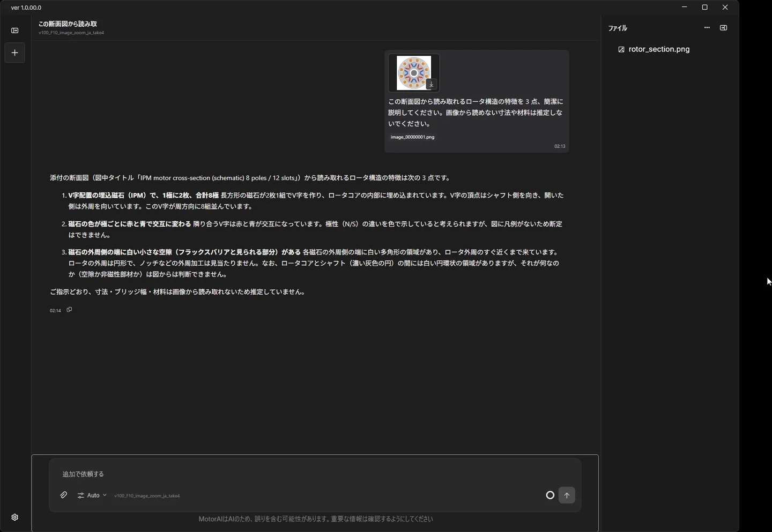Image resolution: width=772 pixels, height=532 pixels.
Task: Send the message with the up-arrow button
Action: pos(567,495)
